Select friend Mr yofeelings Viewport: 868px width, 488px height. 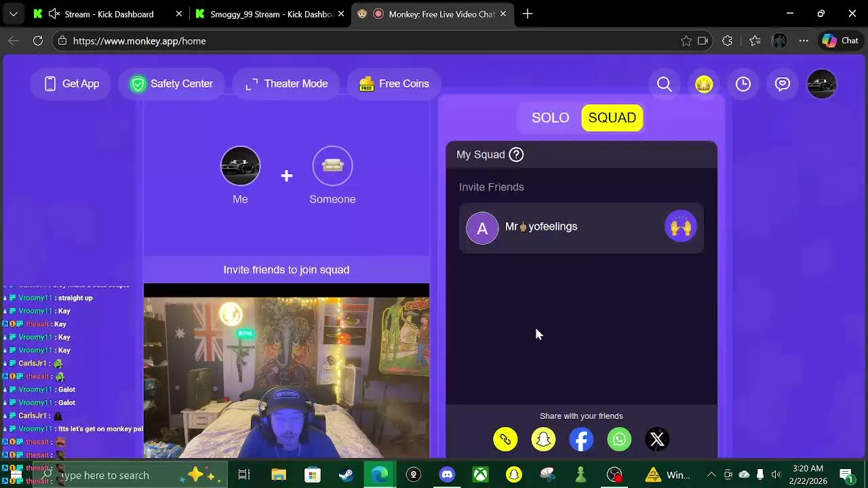point(581,228)
